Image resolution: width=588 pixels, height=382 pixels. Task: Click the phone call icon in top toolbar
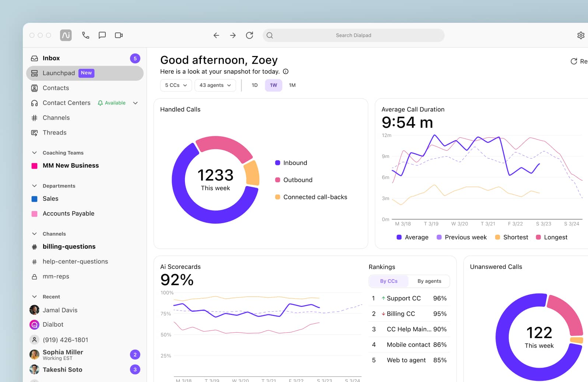[x=85, y=35]
